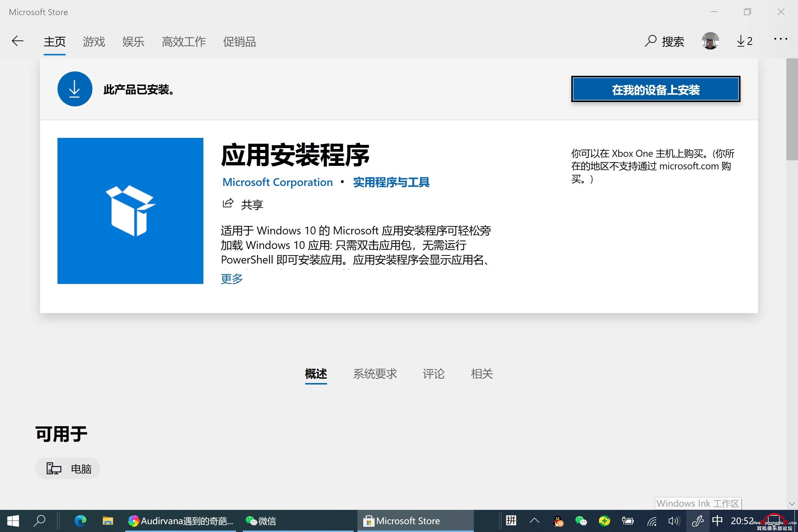Open the 高效工作 tab
The image size is (798, 532).
point(183,42)
